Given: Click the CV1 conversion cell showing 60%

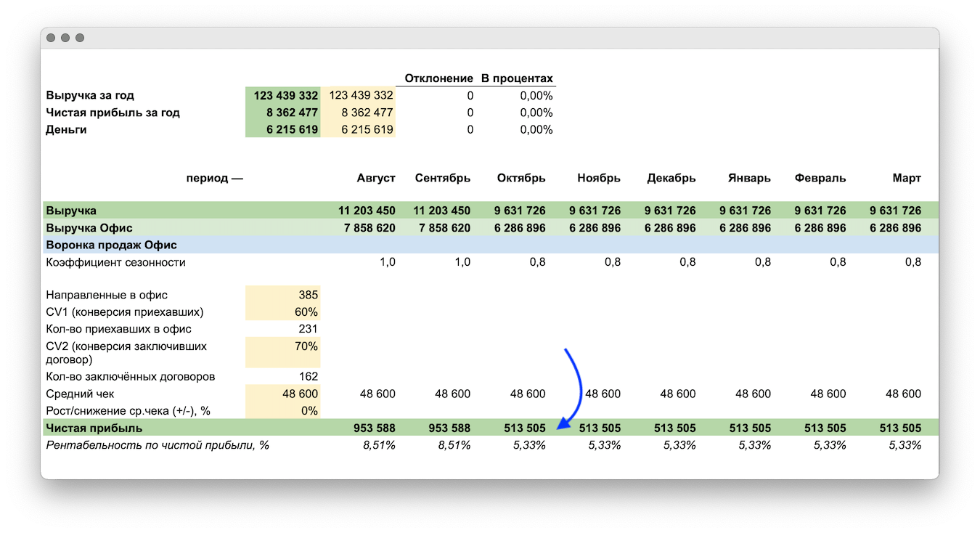Looking at the screenshot, I should (x=283, y=312).
